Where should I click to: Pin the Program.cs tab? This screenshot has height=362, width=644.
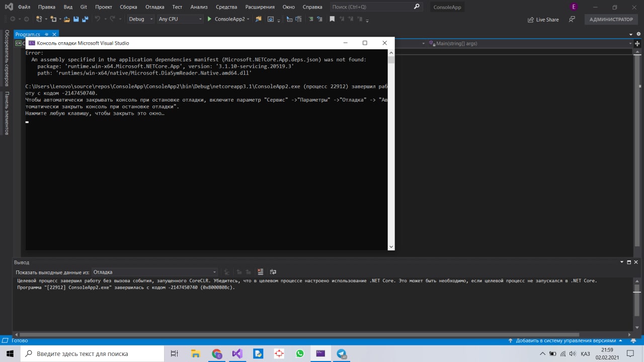click(x=47, y=34)
